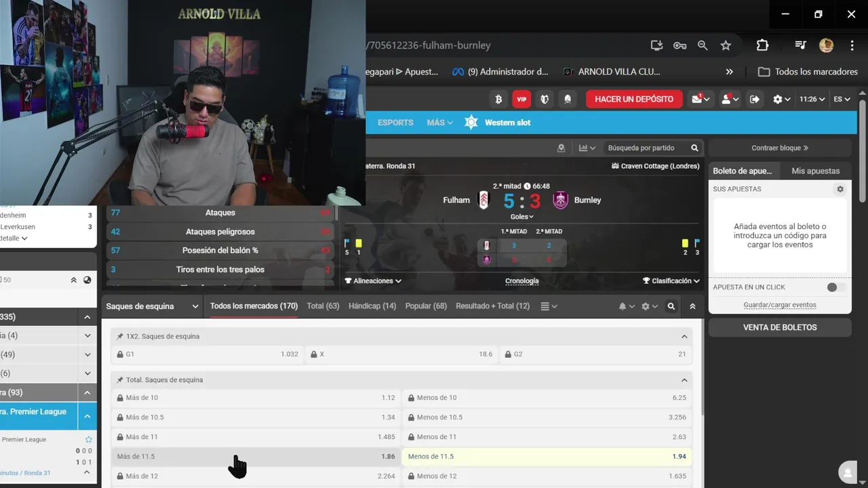
Task: Select the Menos de 11.5 bet at 1.94
Action: [x=547, y=457]
